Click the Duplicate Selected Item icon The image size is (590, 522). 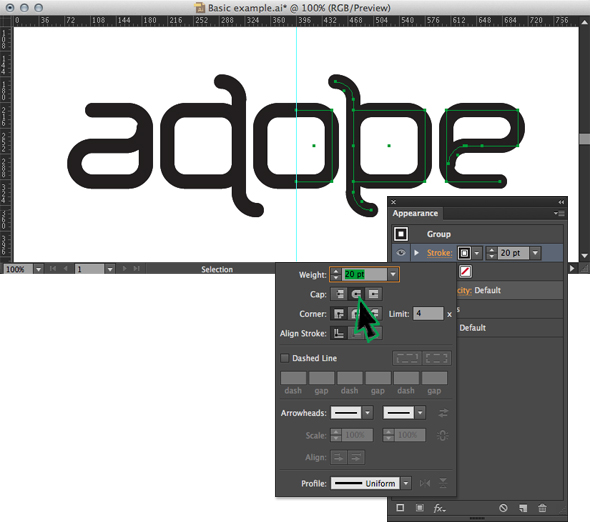click(523, 508)
